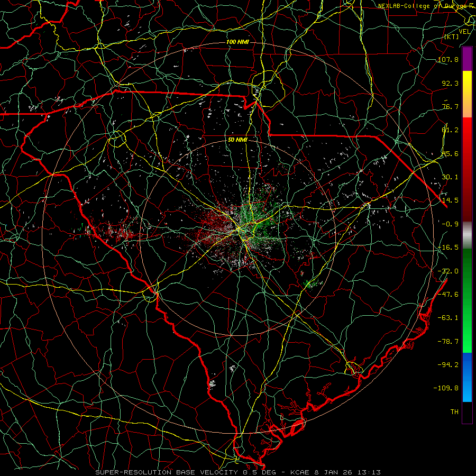
Task: Click the -78.7 legend value
Action: pos(448,342)
